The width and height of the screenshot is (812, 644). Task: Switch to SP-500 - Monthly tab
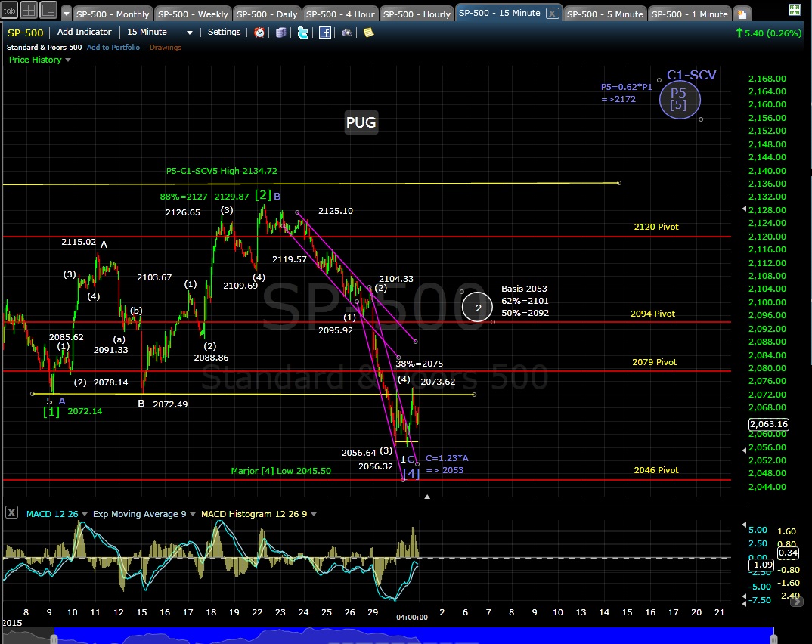point(113,14)
